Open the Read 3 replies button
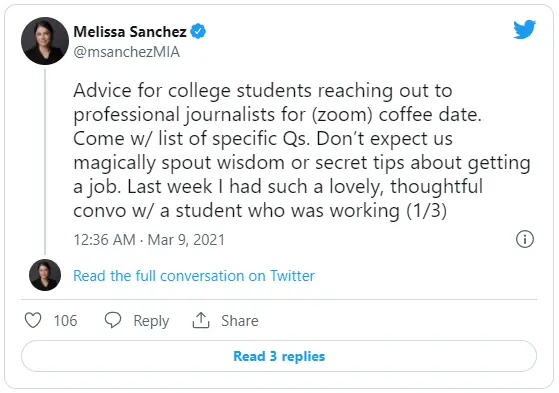The image size is (559, 393). coord(279,356)
